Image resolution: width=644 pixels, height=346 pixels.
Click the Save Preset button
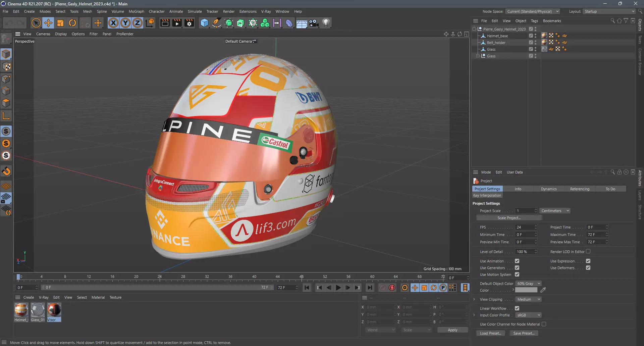click(524, 333)
